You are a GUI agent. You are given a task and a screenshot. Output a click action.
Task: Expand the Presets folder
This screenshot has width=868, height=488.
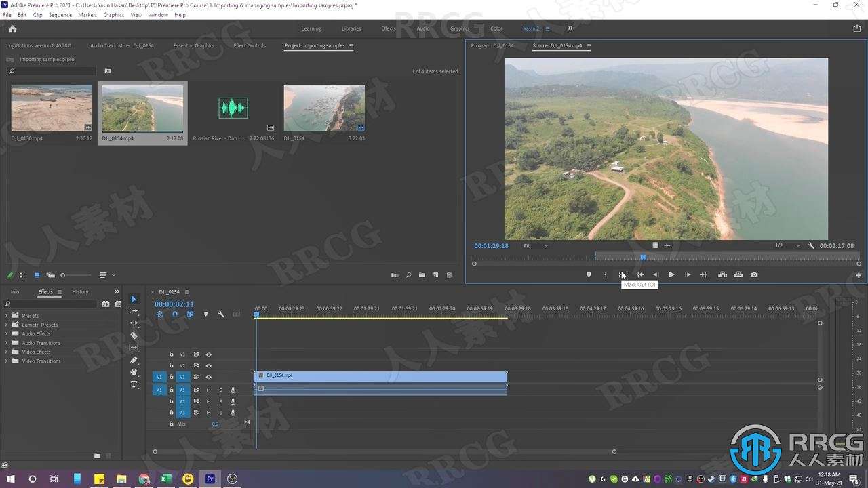pyautogui.click(x=7, y=316)
